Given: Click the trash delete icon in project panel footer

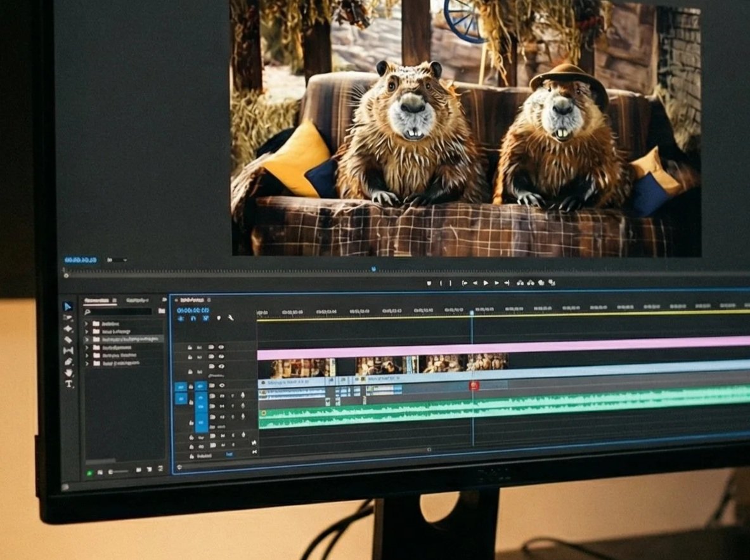Looking at the screenshot, I should [x=160, y=469].
